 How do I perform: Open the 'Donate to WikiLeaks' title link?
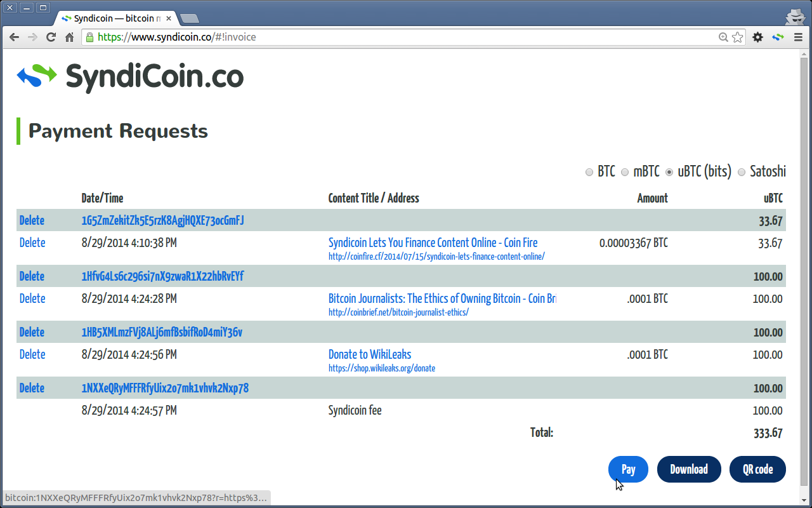(x=370, y=354)
